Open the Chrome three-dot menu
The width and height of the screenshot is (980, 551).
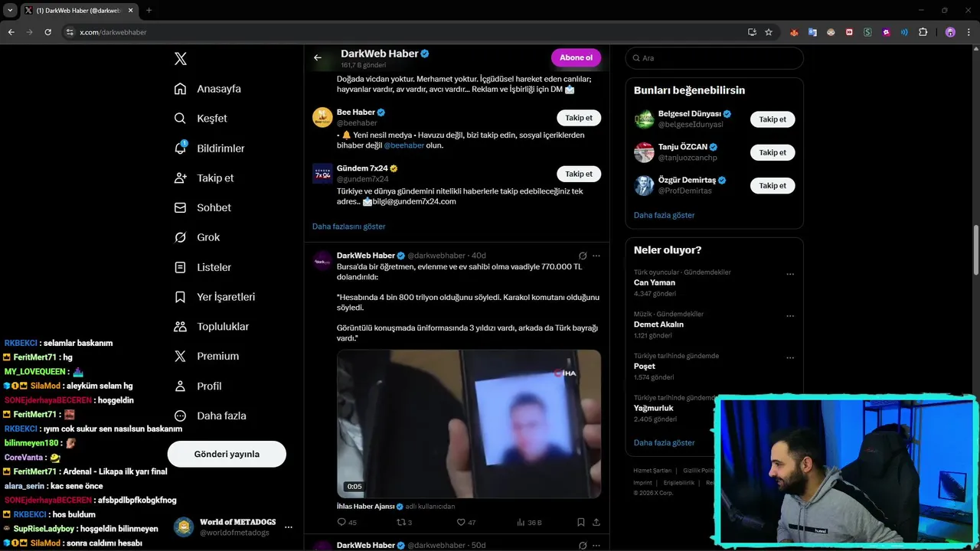969,32
